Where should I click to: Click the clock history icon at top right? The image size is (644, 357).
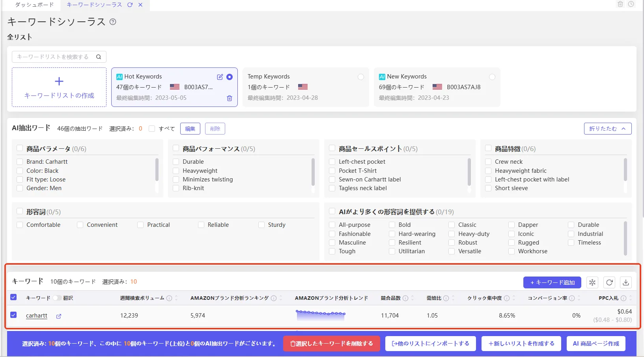click(x=631, y=4)
